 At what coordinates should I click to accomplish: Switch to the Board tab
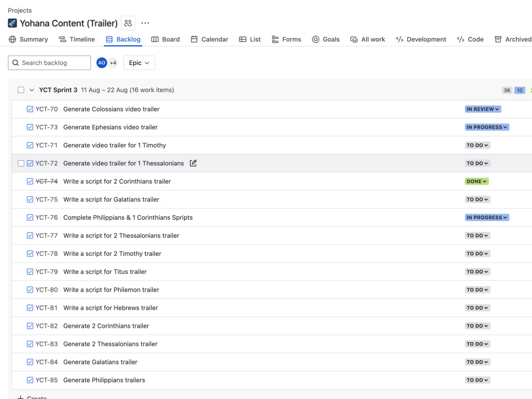click(x=165, y=39)
